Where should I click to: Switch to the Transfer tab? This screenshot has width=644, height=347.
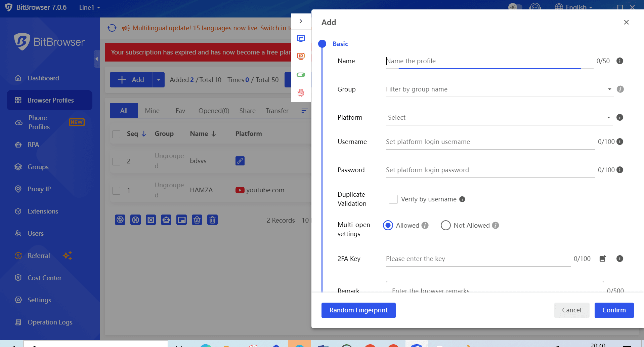pos(277,111)
